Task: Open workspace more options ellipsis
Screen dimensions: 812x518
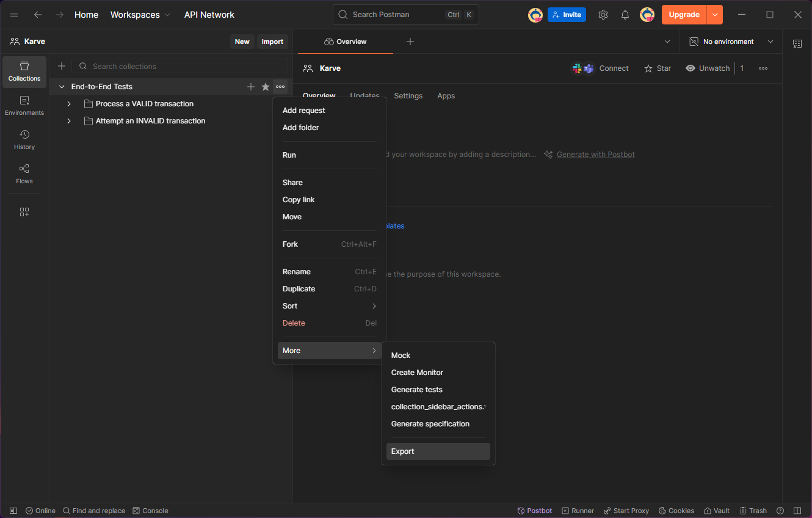Action: [763, 68]
